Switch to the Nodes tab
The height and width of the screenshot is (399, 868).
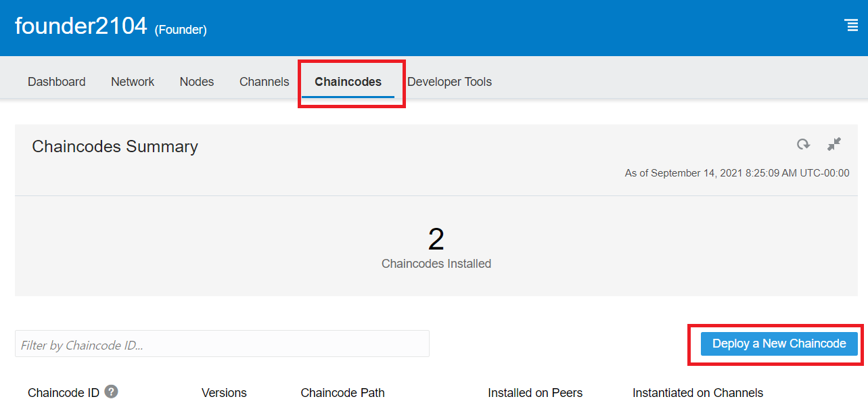(x=196, y=81)
